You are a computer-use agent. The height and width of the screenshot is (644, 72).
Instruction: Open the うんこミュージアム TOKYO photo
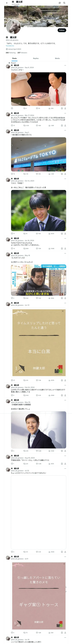click(39, 154)
